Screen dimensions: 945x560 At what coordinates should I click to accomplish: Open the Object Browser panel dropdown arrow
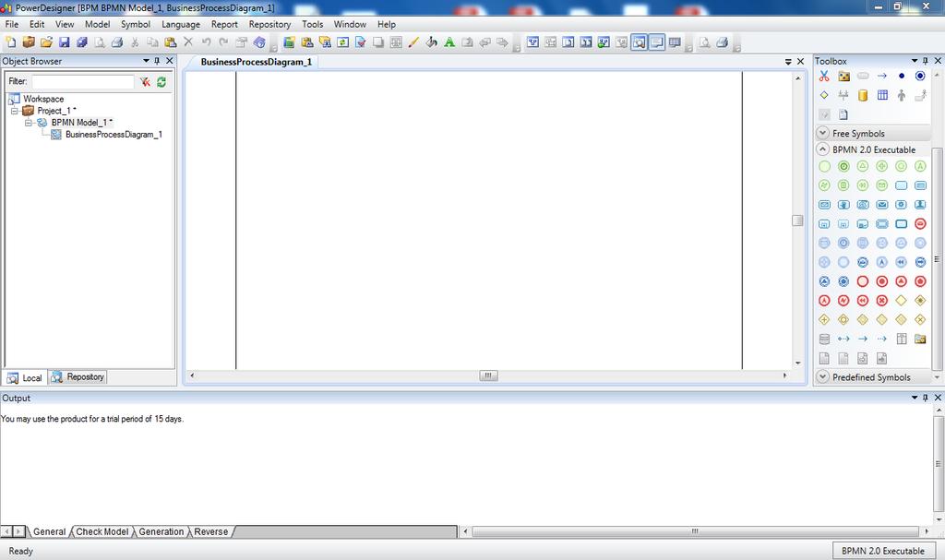coord(146,61)
